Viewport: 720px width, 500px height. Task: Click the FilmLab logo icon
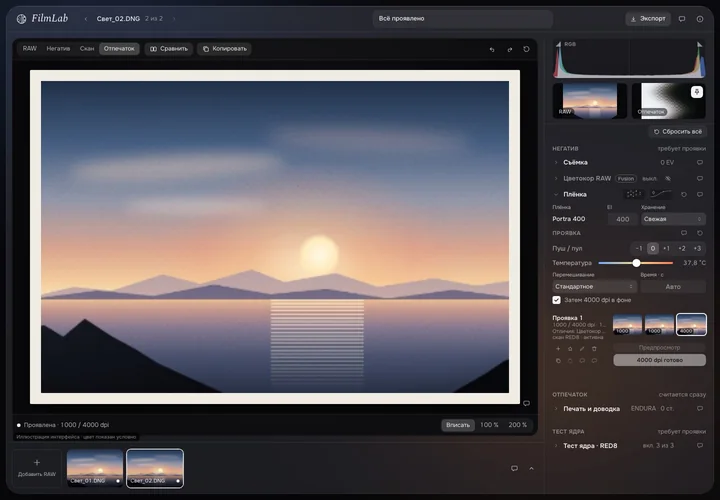[x=21, y=19]
